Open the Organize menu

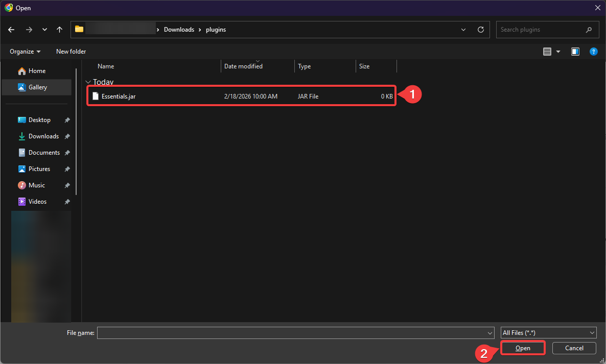coord(25,52)
